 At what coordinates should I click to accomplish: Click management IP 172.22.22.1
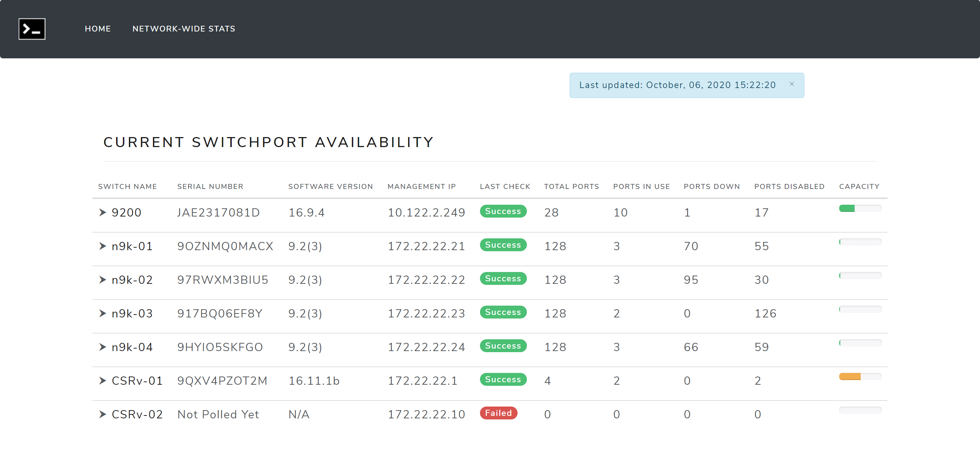422,380
